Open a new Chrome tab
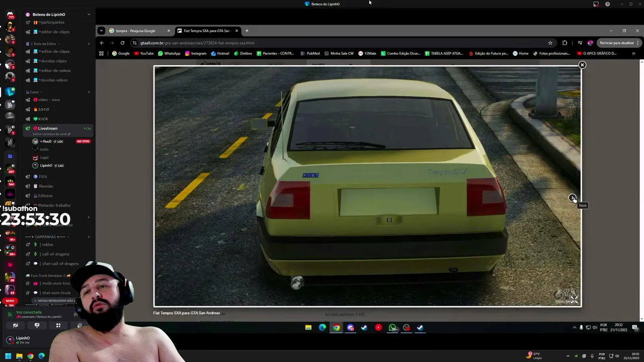The image size is (644, 362). tap(247, 31)
